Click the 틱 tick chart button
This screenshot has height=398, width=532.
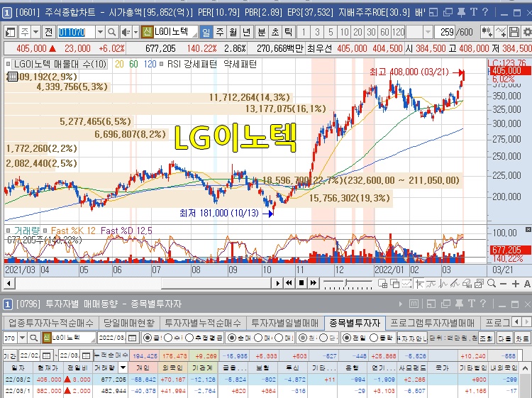tap(289, 33)
